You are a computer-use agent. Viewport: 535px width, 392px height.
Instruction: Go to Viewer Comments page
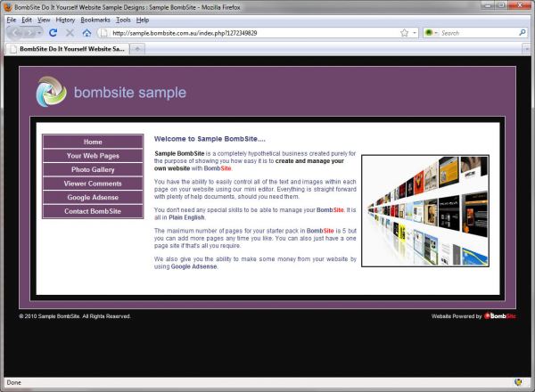coord(93,184)
